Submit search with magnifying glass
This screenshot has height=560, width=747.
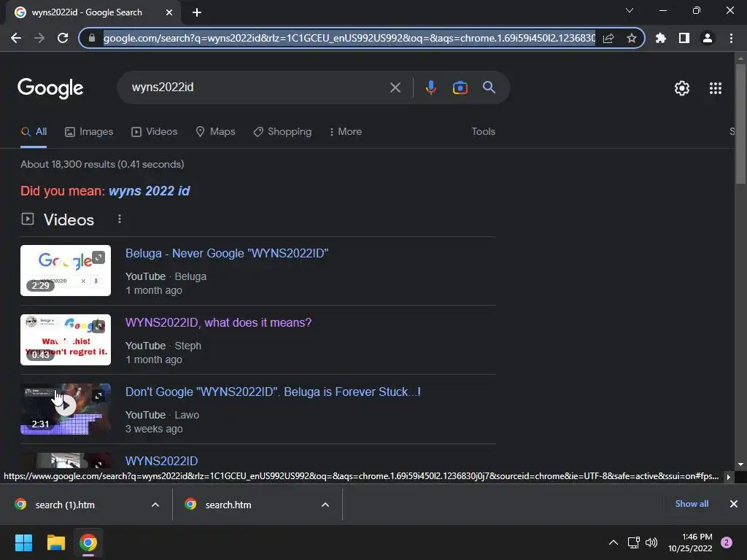(x=489, y=87)
